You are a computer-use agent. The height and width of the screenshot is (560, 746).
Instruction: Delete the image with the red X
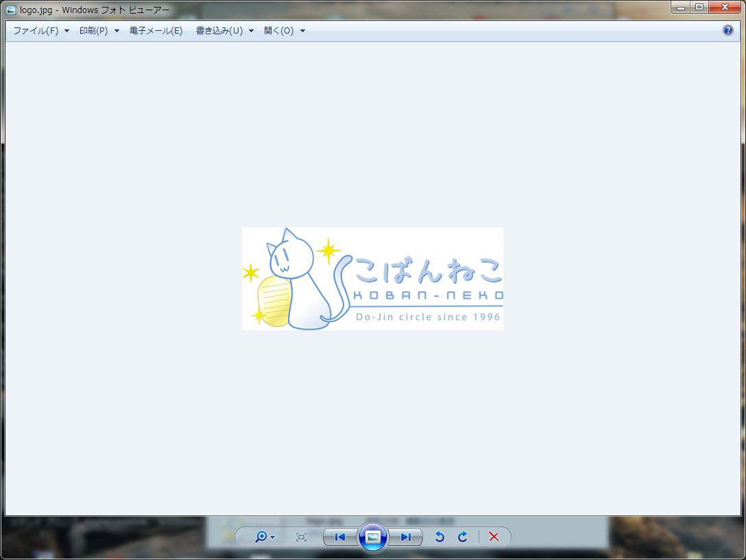(494, 537)
